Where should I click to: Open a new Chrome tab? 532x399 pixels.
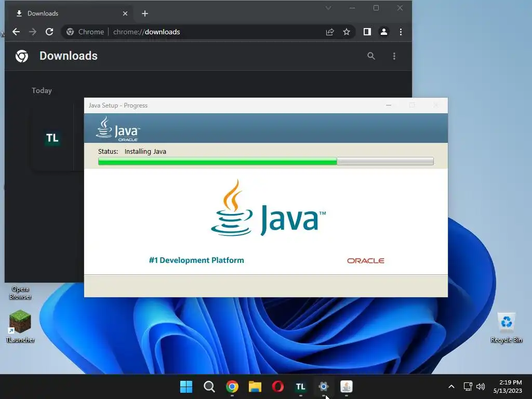coord(145,14)
